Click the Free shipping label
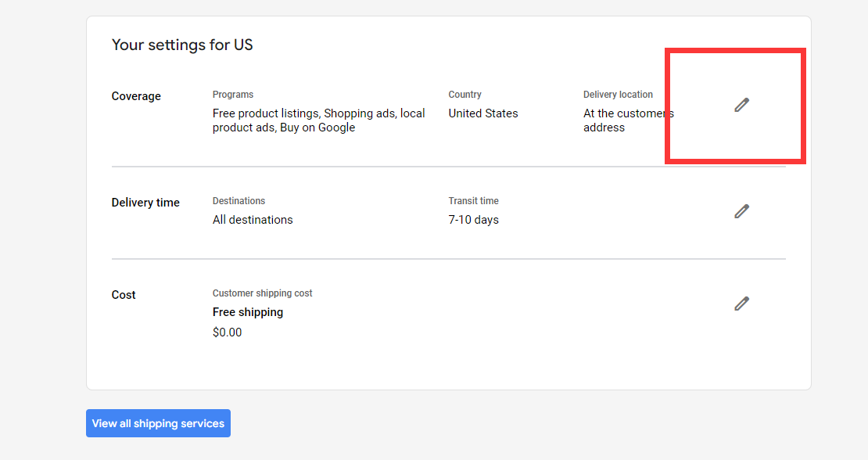The width and height of the screenshot is (868, 460). click(248, 311)
